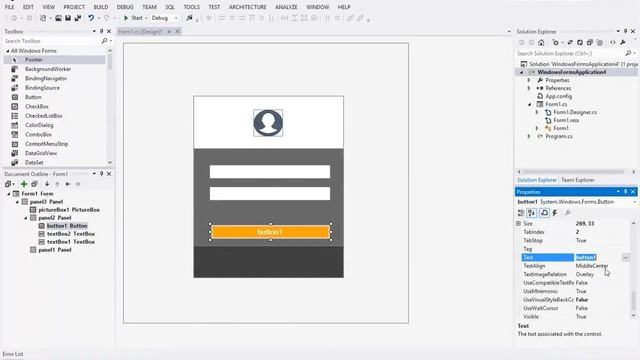640x360 pixels.
Task: Collapse the All Windows Forms group
Action: click(8, 51)
